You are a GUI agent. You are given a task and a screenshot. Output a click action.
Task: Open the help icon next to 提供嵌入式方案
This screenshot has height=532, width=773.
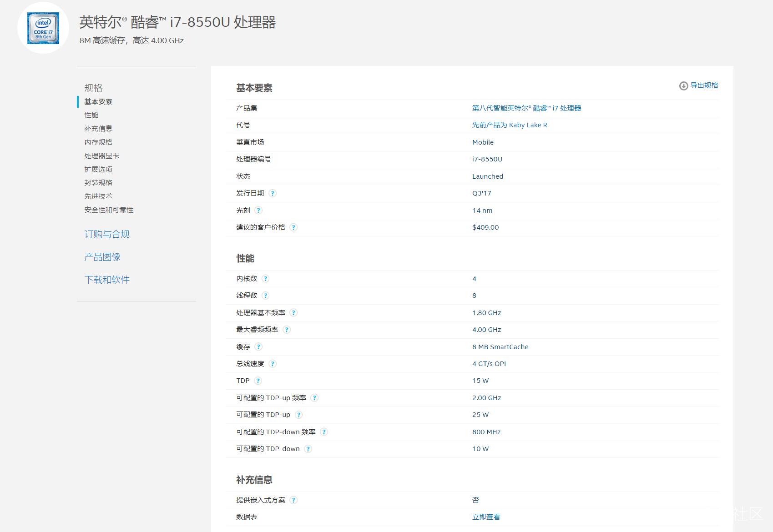(x=293, y=500)
